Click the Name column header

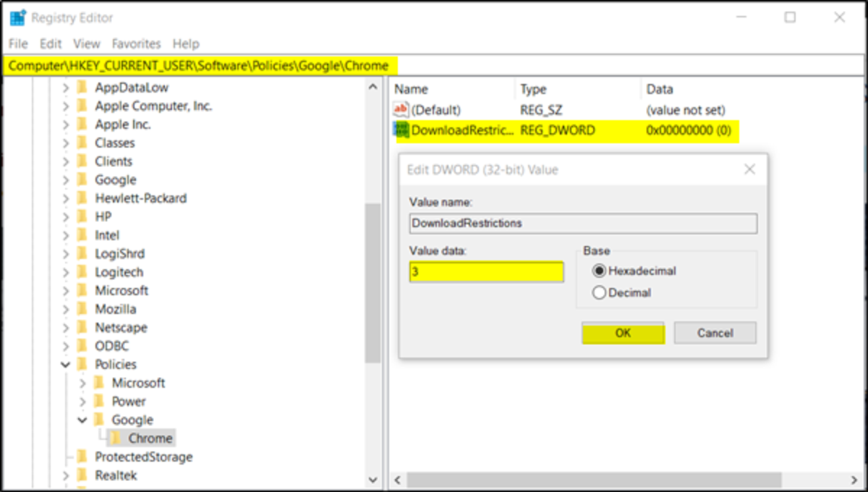pyautogui.click(x=454, y=90)
